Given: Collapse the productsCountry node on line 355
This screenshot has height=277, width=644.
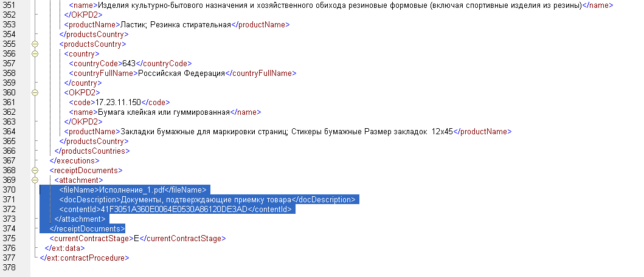Looking at the screenshot, I should [35, 44].
